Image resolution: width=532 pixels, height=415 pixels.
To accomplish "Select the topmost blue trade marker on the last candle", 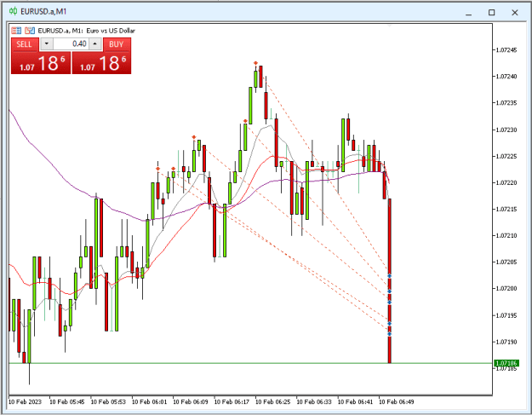I will pyautogui.click(x=390, y=276).
